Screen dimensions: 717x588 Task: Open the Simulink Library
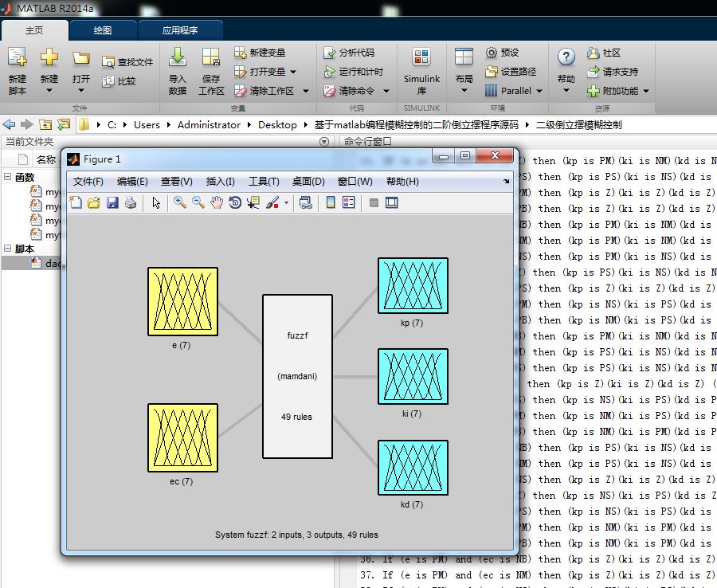coord(421,72)
